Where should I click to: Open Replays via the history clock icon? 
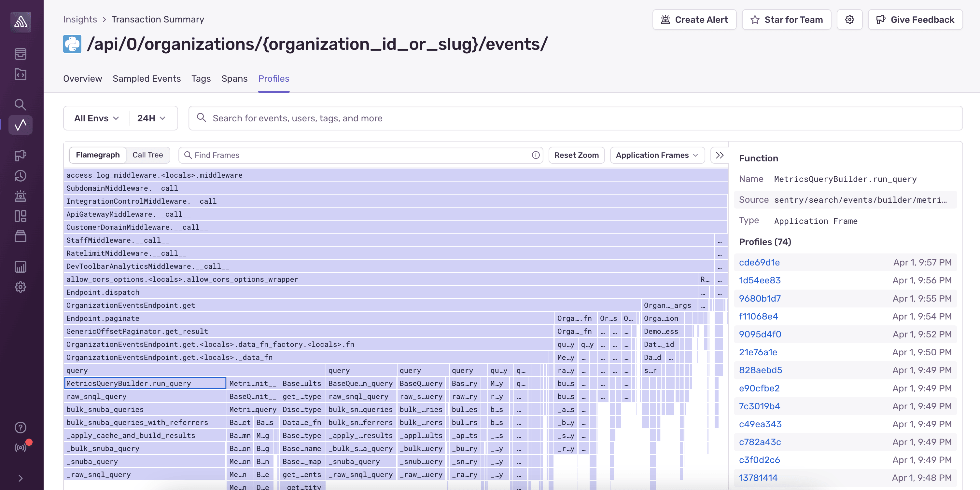coord(20,176)
